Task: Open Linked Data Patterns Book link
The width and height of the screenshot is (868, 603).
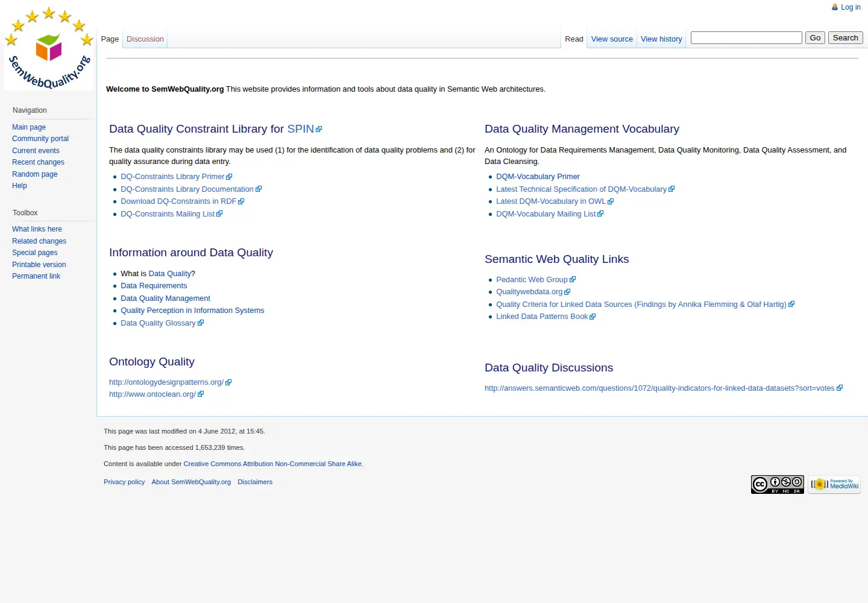Action: tap(546, 317)
